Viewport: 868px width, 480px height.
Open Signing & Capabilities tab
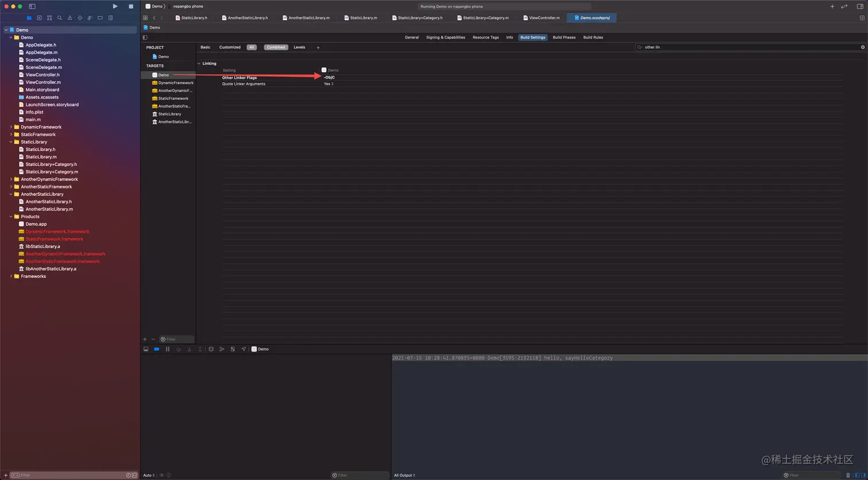click(x=445, y=37)
